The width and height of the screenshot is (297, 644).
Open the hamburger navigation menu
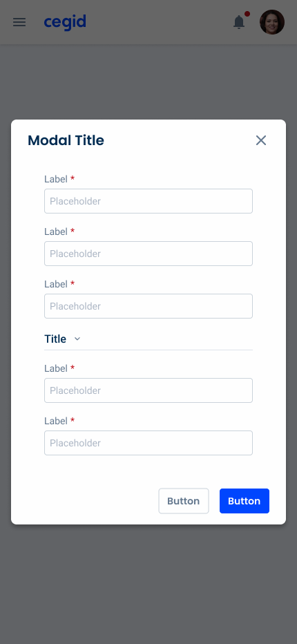(x=19, y=22)
